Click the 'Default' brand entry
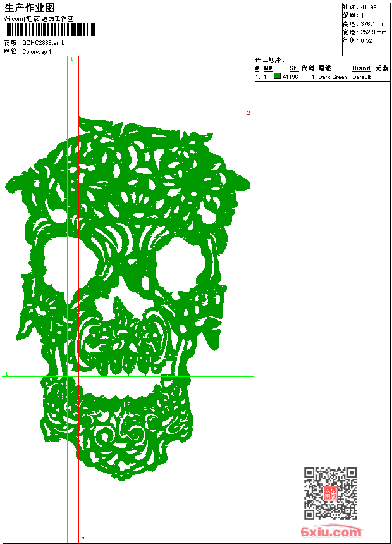Viewport: 392px width, 544px height. coord(362,77)
